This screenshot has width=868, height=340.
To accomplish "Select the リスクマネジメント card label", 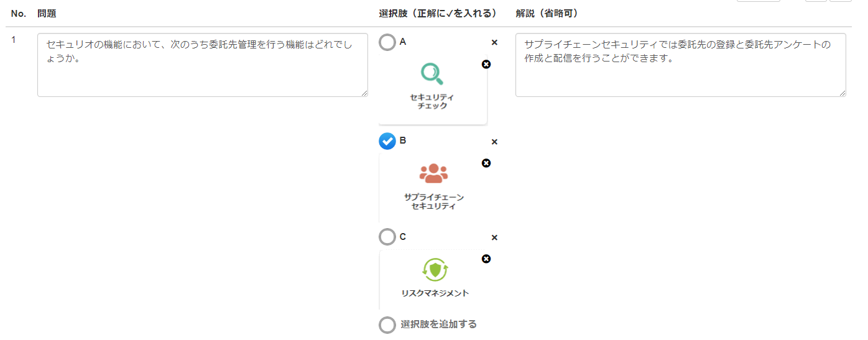I will click(435, 293).
